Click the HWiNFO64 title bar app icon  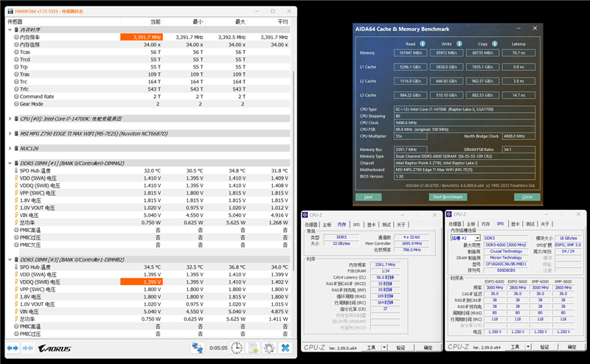pyautogui.click(x=10, y=11)
